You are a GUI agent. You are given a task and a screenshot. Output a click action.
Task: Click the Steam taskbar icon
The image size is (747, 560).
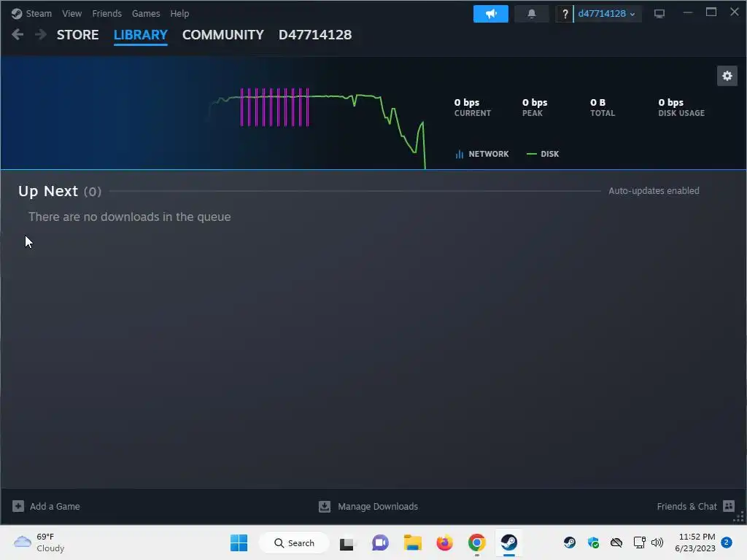coord(508,542)
